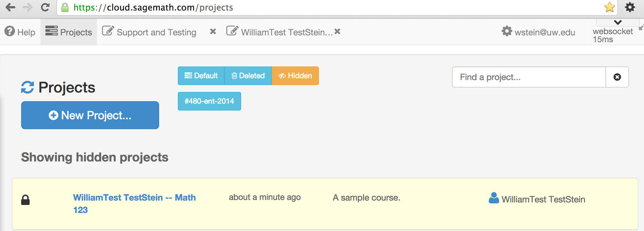The width and height of the screenshot is (644, 231).
Task: Click the New Project button
Action: [90, 115]
